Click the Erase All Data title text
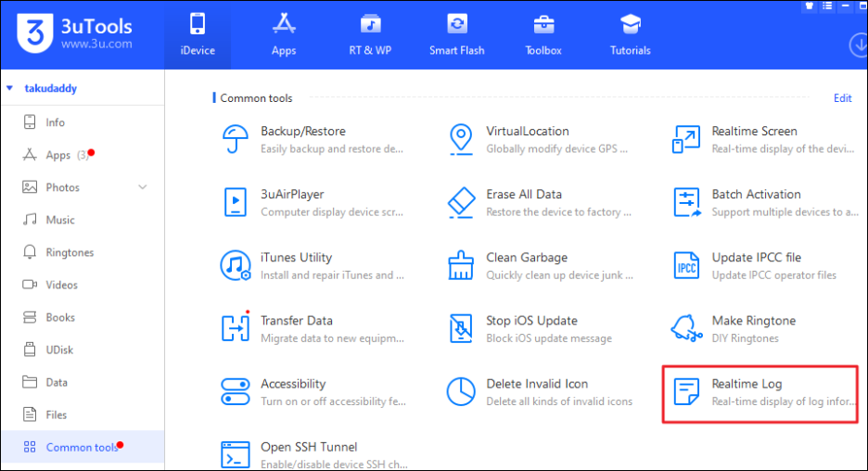868x471 pixels. pos(524,195)
